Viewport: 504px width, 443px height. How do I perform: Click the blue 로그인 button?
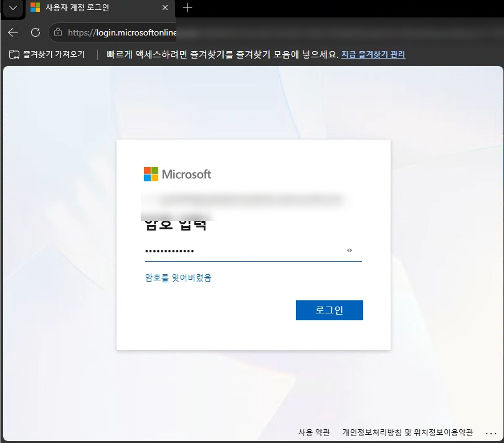(x=329, y=310)
